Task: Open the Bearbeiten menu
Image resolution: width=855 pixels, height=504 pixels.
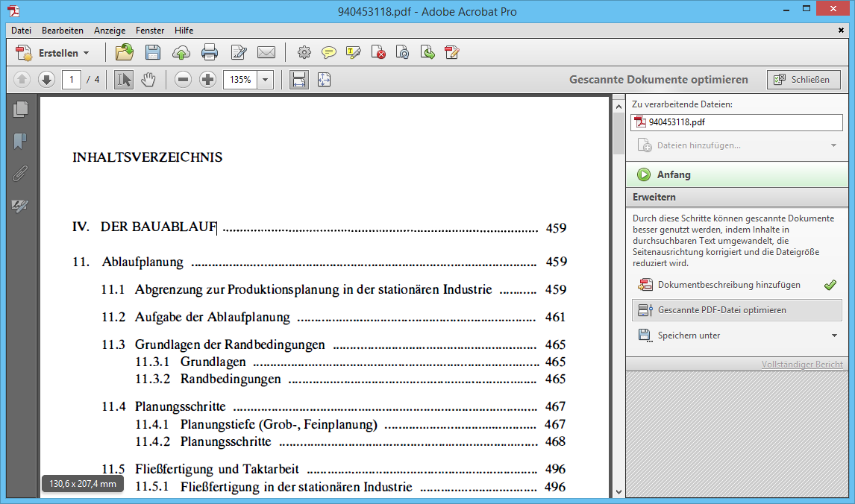Action: pos(62,31)
